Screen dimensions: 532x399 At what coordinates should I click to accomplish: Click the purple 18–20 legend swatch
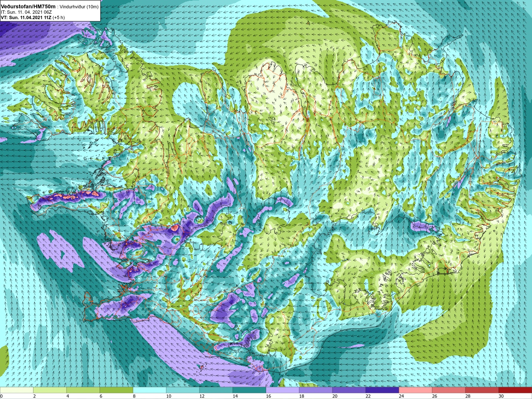tap(316, 390)
